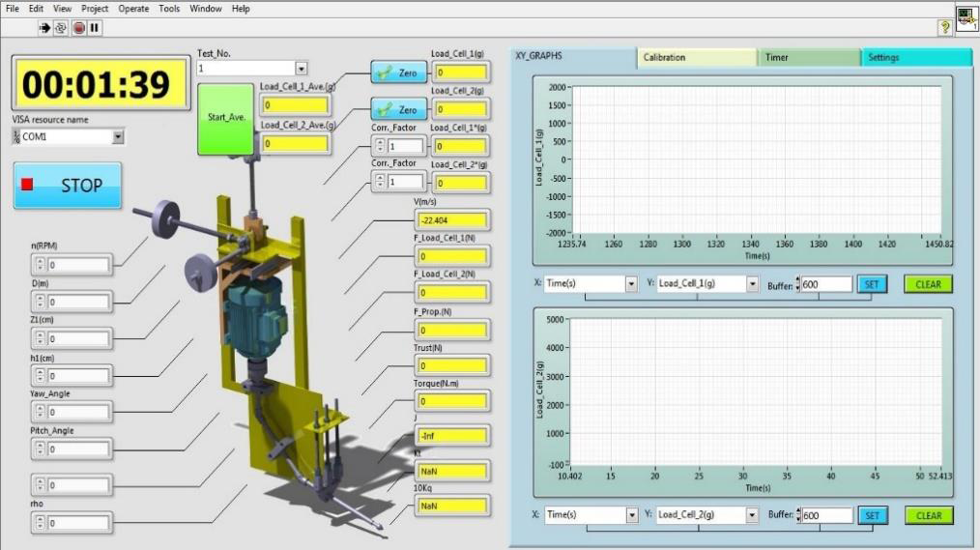Image resolution: width=980 pixels, height=550 pixels.
Task: Click the VI icon in the top-right corner
Action: tap(966, 18)
